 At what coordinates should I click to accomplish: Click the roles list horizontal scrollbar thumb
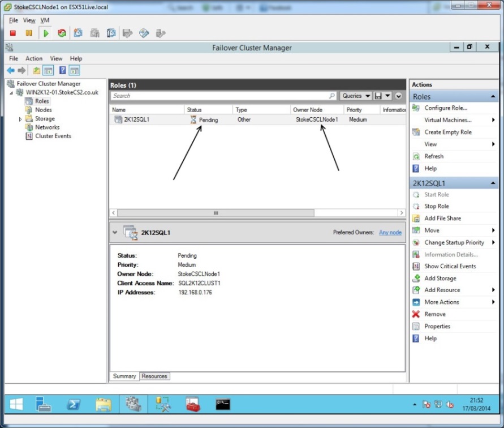click(x=216, y=213)
